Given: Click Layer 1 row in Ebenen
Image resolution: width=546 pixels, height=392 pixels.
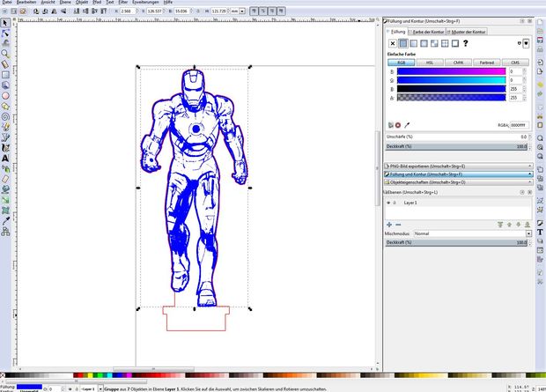Looking at the screenshot, I should (458, 203).
